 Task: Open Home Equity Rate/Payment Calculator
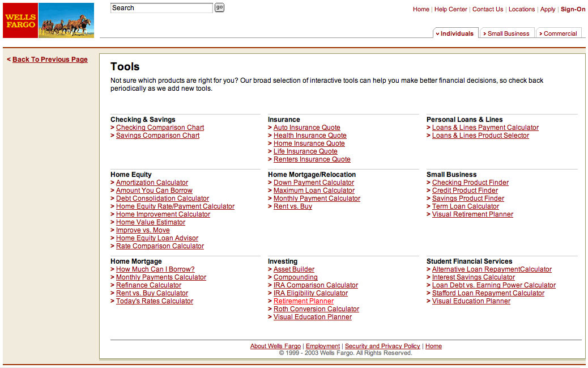[x=175, y=206]
